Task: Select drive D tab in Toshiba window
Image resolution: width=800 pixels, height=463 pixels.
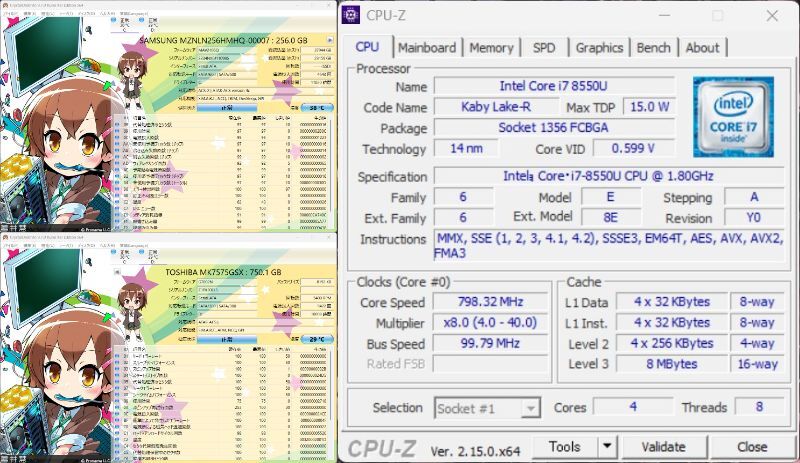Action: (x=152, y=256)
